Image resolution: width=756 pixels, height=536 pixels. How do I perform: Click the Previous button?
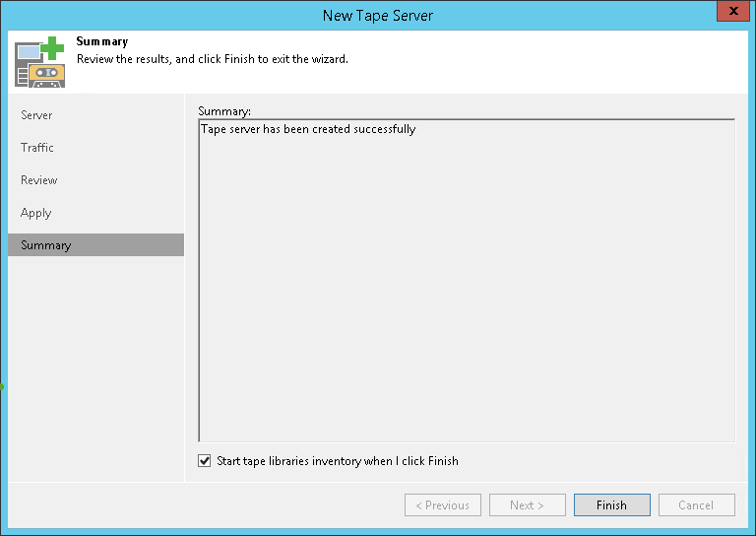click(x=442, y=505)
